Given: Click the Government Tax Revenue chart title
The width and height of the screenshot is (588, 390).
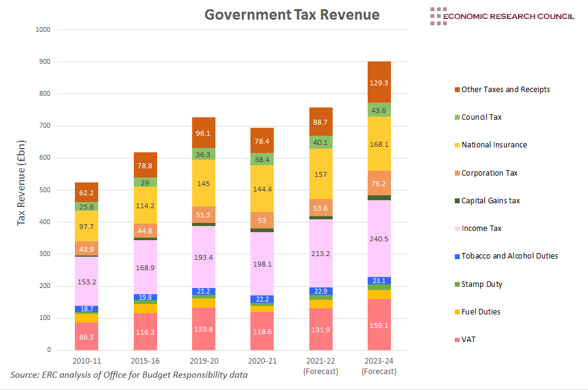Looking at the screenshot, I should (292, 14).
